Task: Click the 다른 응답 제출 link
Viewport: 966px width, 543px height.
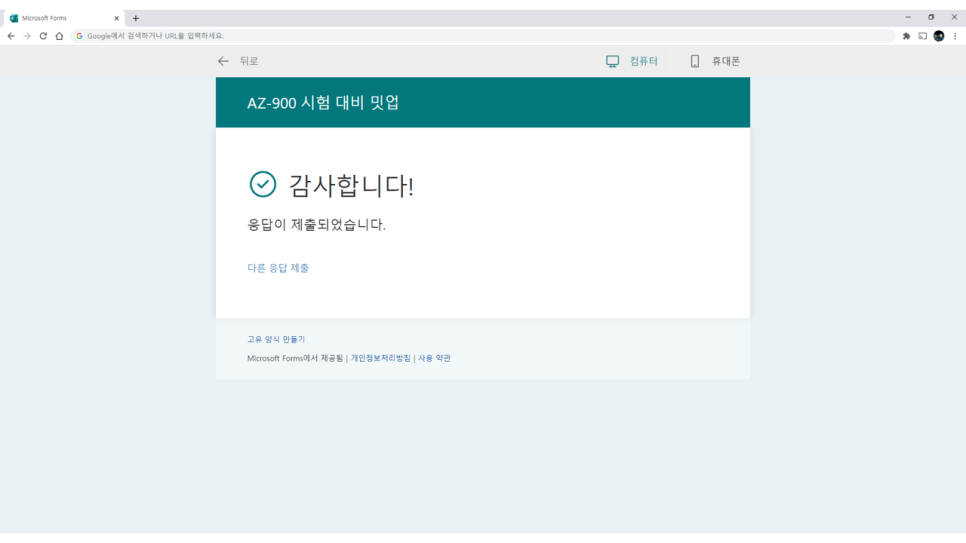Action: tap(278, 267)
